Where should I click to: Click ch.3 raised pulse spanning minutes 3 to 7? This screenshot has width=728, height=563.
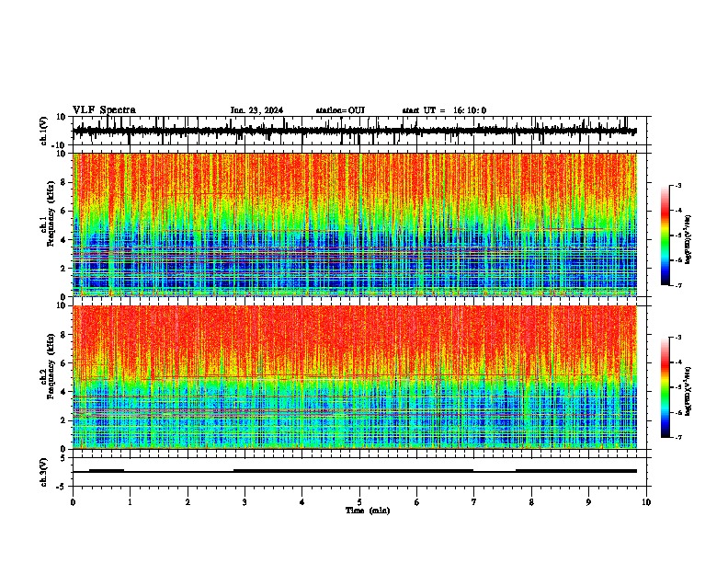[x=353, y=471]
